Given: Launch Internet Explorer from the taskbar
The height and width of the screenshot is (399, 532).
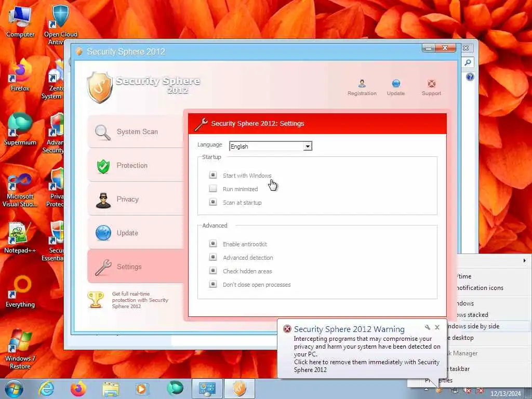Looking at the screenshot, I should point(46,389).
